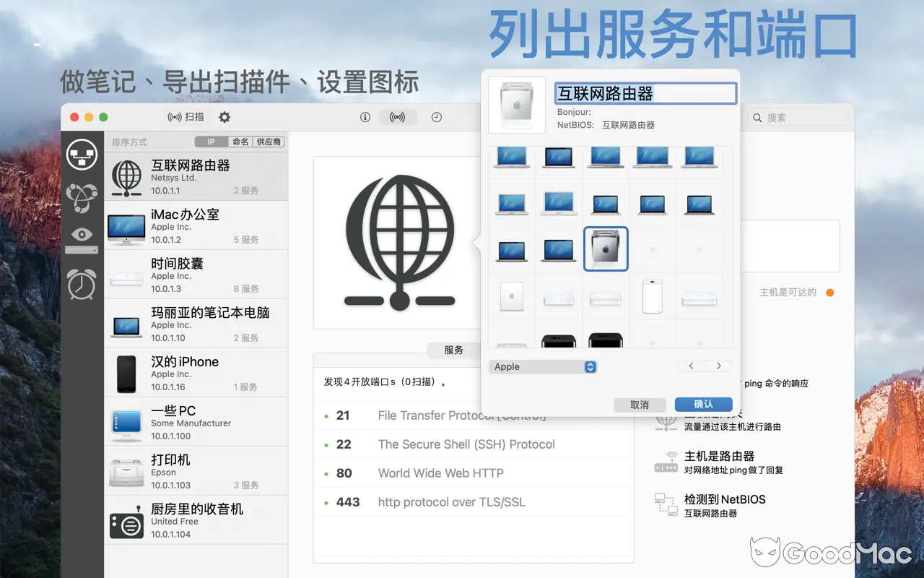The height and width of the screenshot is (578, 924).
Task: Open the AirPort monitor sidebar icon
Action: click(x=82, y=249)
